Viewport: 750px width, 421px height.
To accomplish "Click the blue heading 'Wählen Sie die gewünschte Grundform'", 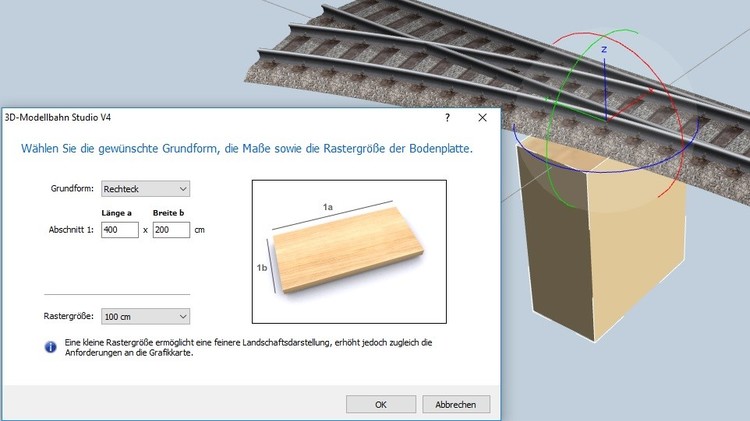I will [x=247, y=149].
